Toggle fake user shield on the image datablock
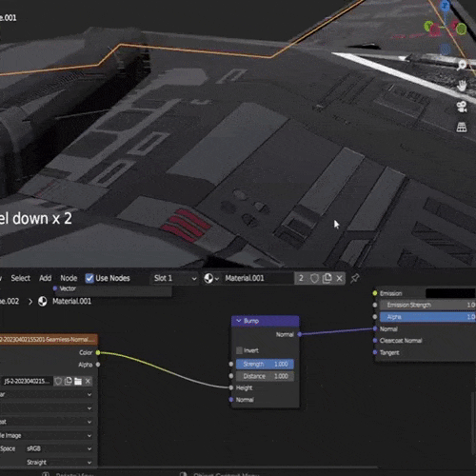The image size is (476, 476). (58, 381)
